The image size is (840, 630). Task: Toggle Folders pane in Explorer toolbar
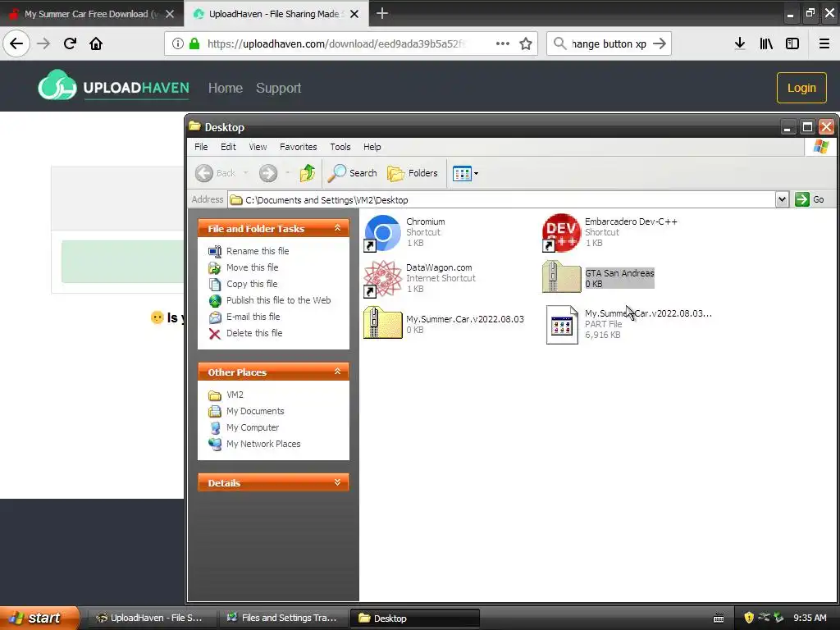(x=413, y=173)
